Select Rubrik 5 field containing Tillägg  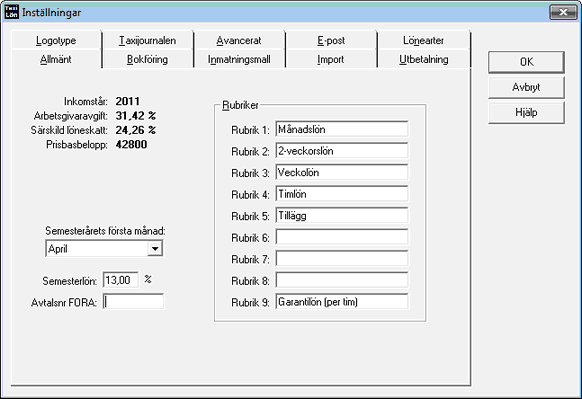[342, 215]
